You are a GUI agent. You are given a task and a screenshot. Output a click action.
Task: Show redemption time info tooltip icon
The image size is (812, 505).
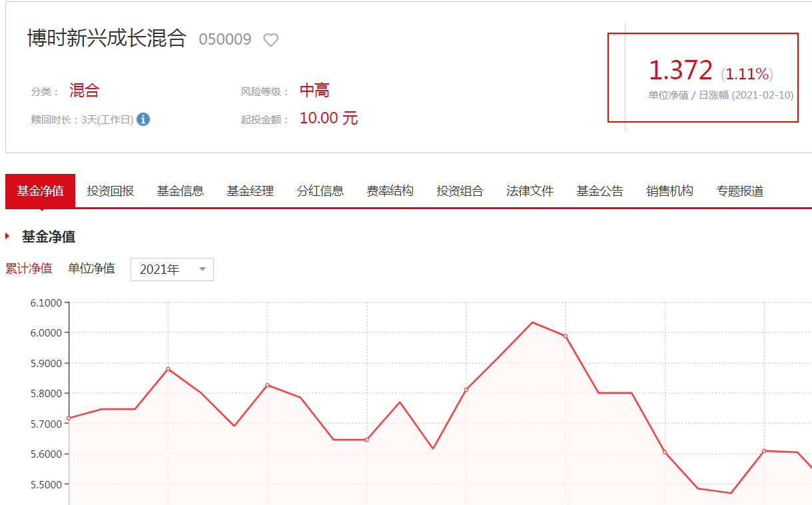pos(143,120)
